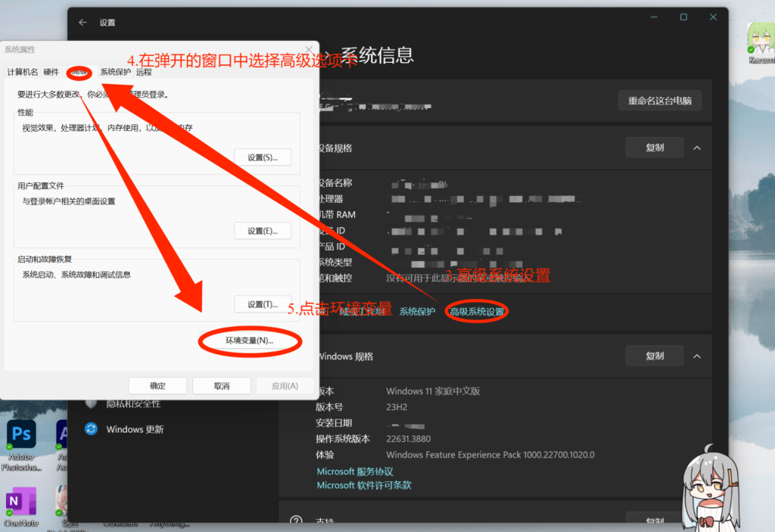Click 重命名这台电脑 button
This screenshot has width=775, height=532.
point(659,101)
